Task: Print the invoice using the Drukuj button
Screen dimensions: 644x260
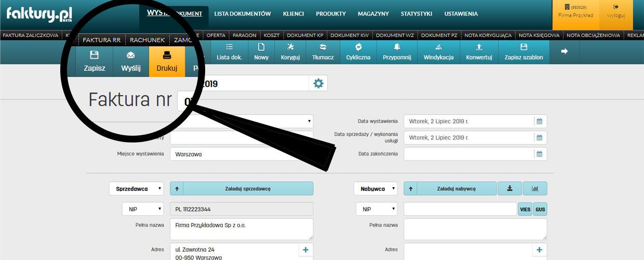Action: tap(167, 61)
